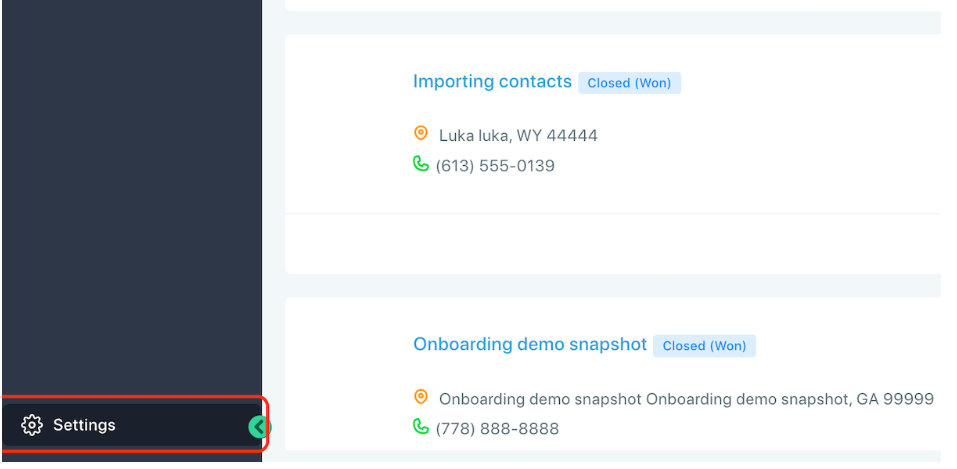This screenshot has width=957, height=469.
Task: Click the phone number (778) 888-8888
Action: click(497, 429)
